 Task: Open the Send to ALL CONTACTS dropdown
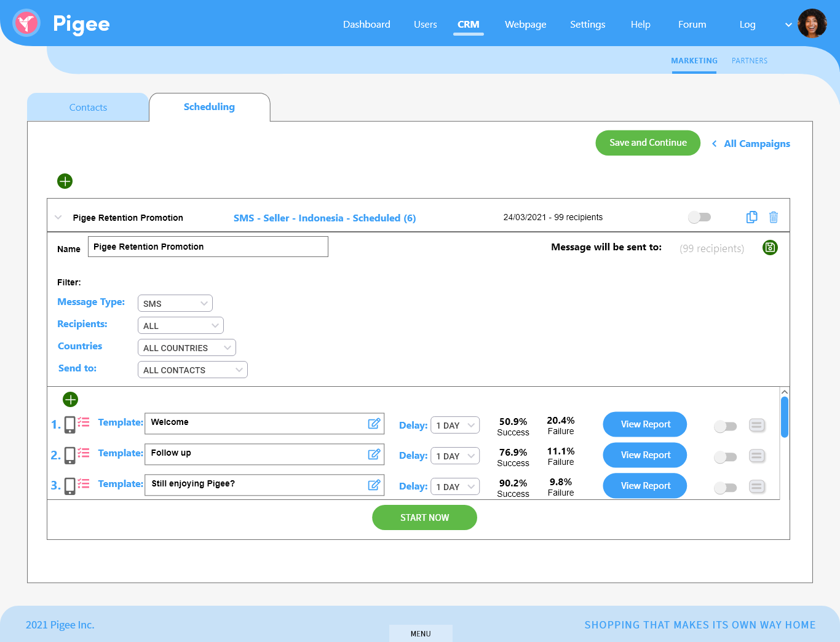pyautogui.click(x=192, y=370)
